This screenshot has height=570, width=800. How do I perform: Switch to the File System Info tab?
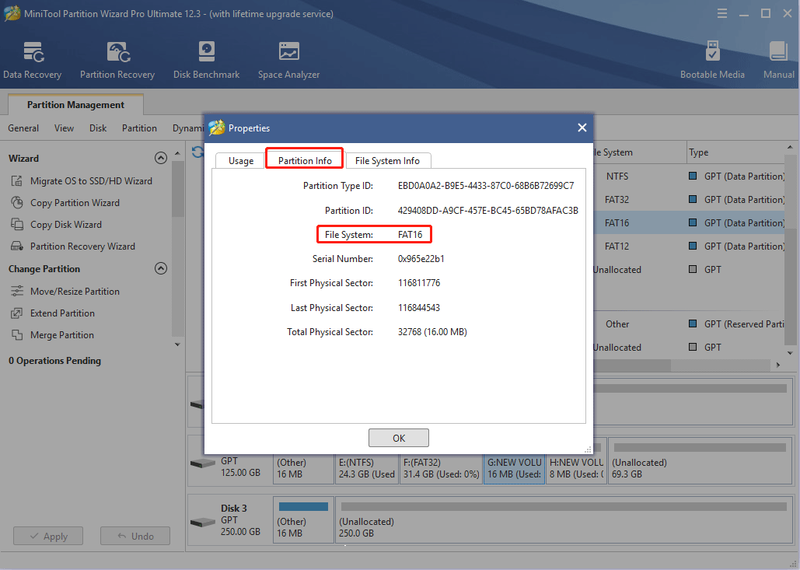tap(388, 161)
